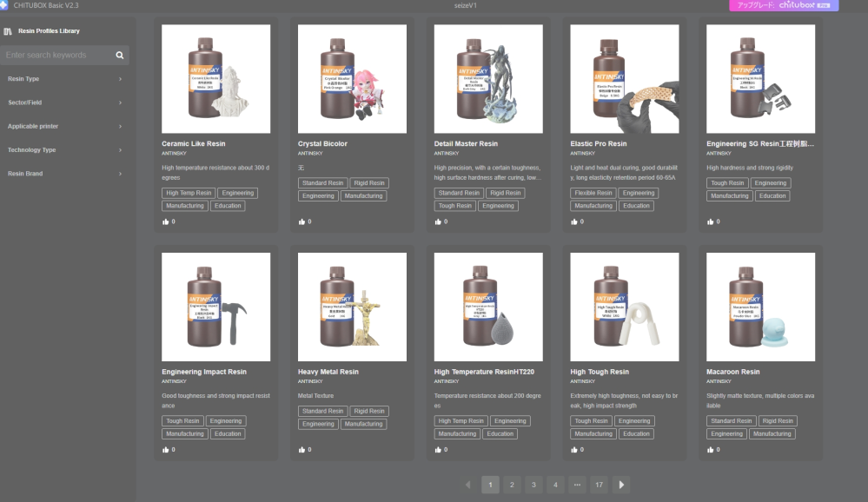The image size is (868, 502).
Task: Expand the Resin Type filter
Action: tap(65, 79)
